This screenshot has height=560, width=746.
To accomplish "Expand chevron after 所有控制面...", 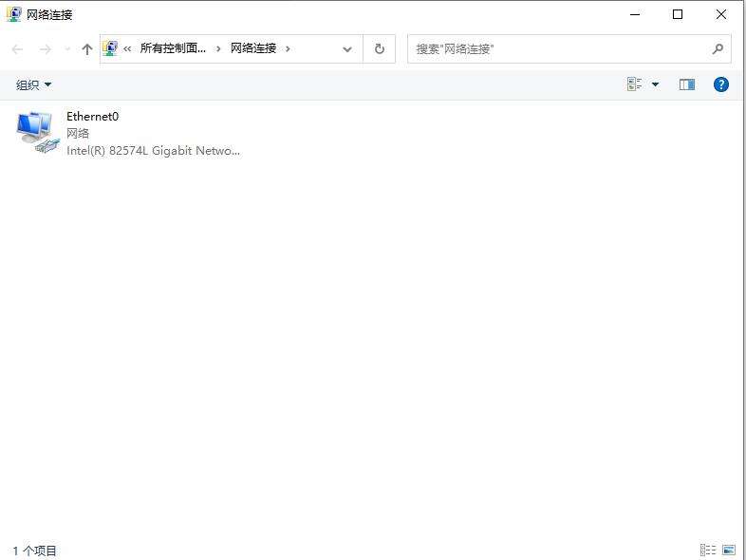I will coord(218,48).
